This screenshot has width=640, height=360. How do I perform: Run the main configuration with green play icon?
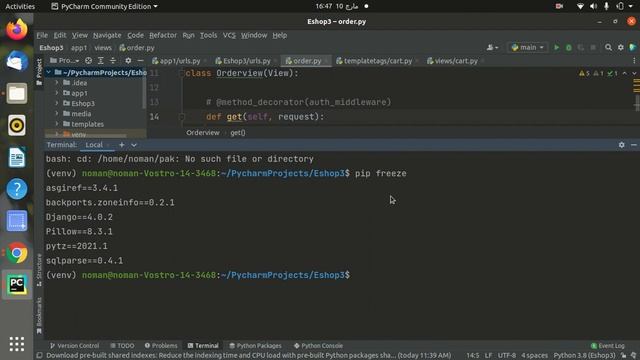coord(556,48)
